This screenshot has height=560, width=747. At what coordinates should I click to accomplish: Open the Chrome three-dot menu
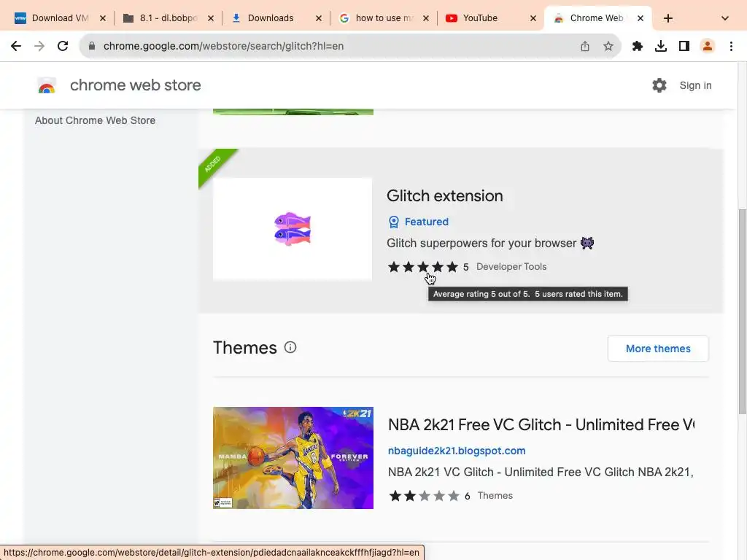click(x=731, y=46)
